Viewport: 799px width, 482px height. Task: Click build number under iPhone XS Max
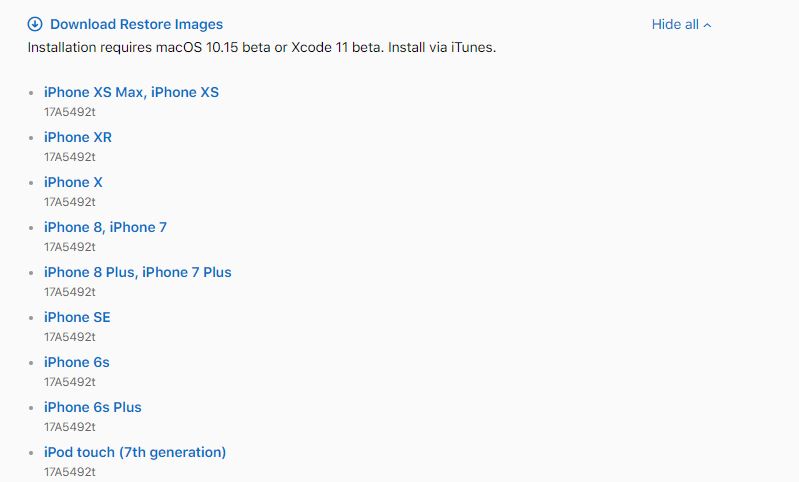[69, 112]
